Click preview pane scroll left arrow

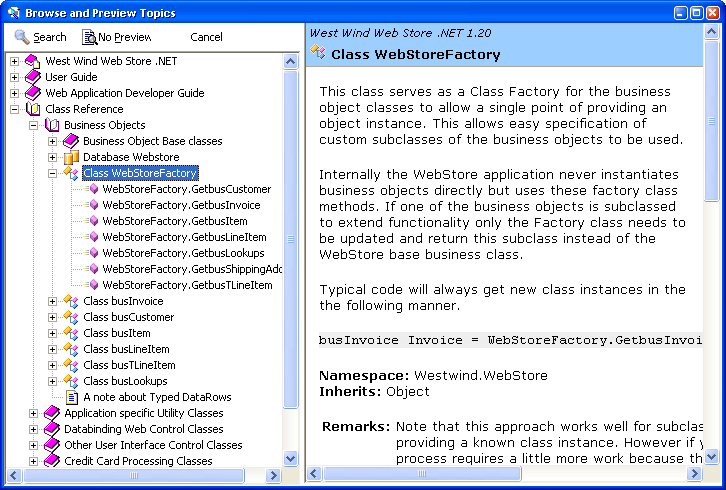[314, 473]
